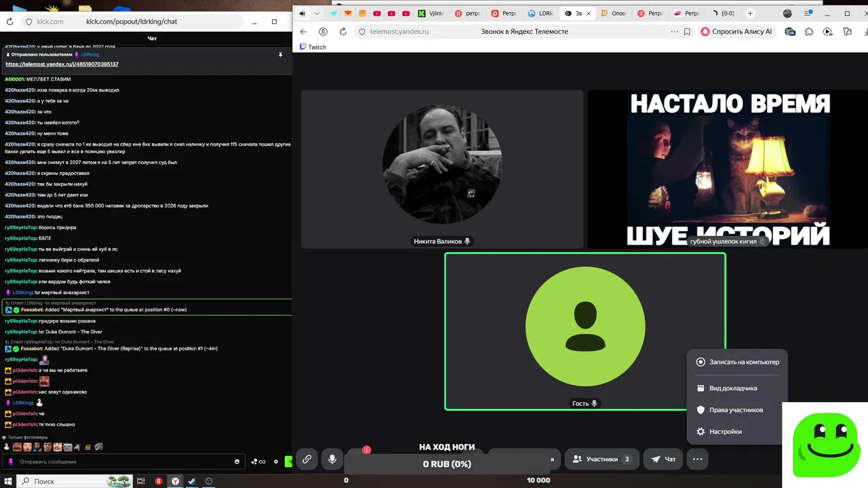Screen dimensions: 868x488
Task: Click the Windows taskbar search box
Action: point(75,481)
